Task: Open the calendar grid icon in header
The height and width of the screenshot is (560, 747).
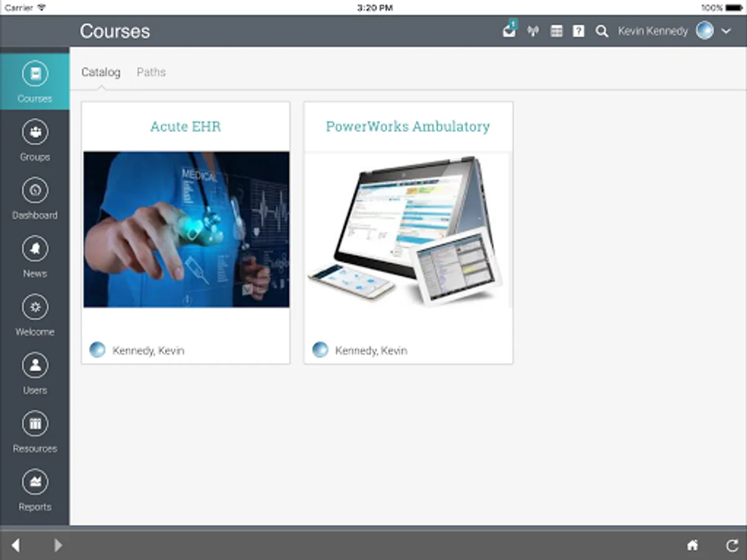Action: coord(557,31)
